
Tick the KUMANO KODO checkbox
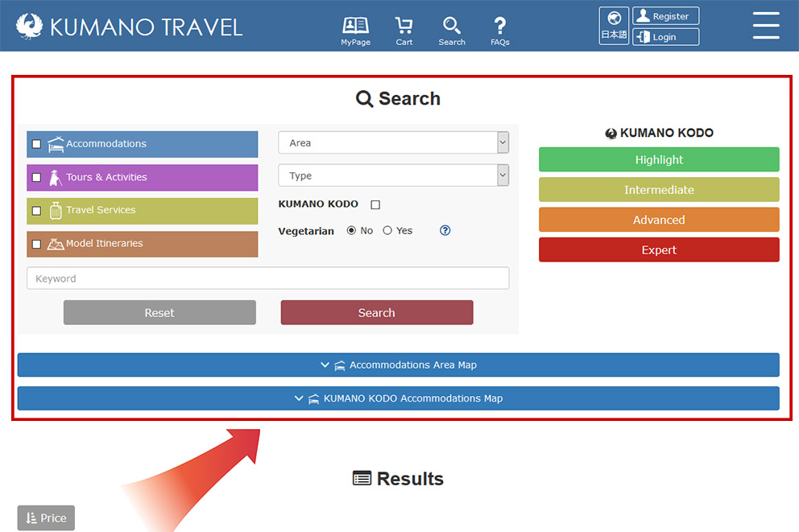point(375,204)
